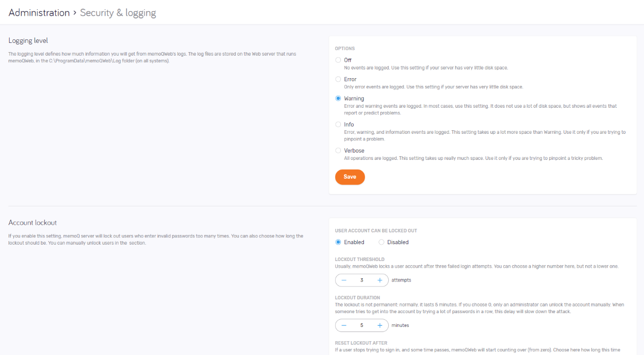Click the 'All operations are logged' description
Image resolution: width=644 pixels, height=355 pixels.
(x=474, y=158)
